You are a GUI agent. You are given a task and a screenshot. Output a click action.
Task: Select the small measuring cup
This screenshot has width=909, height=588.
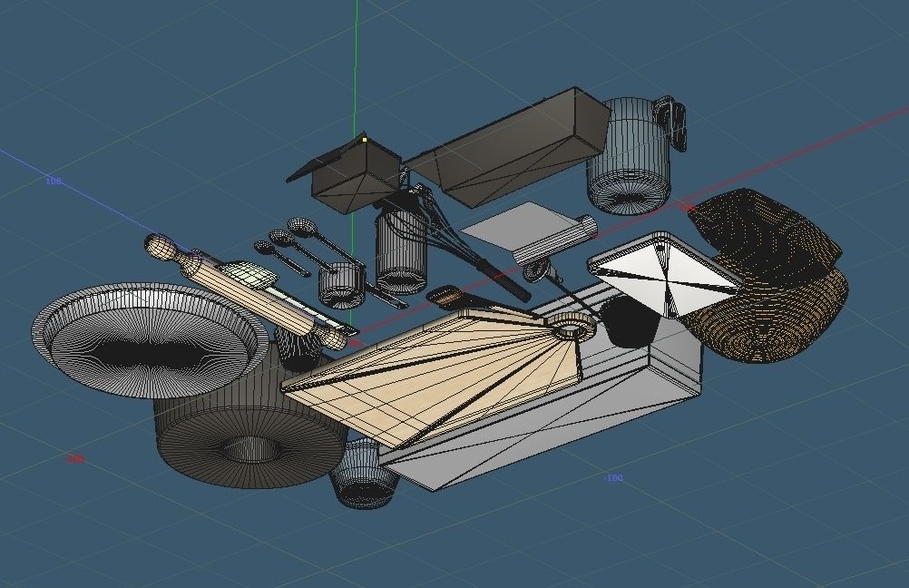click(x=342, y=285)
